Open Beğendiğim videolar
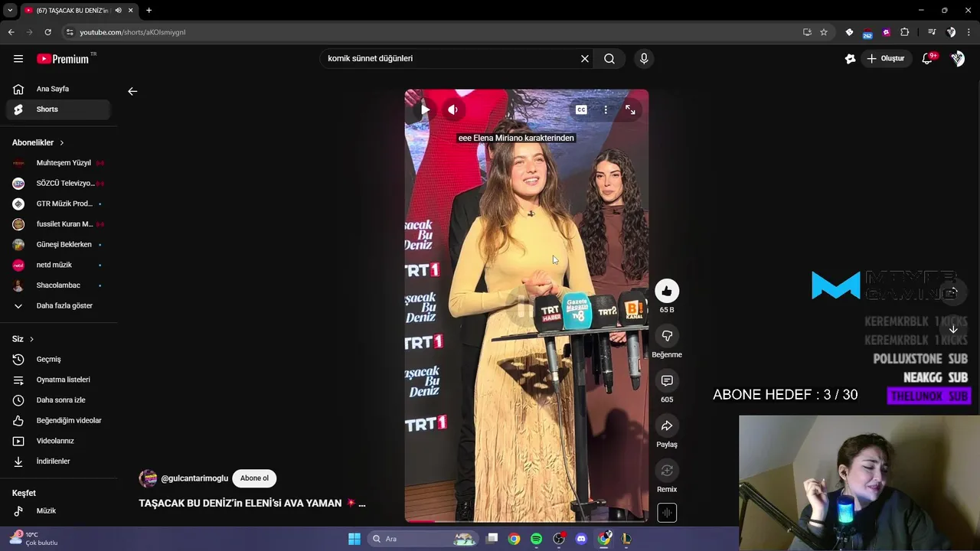 point(58,420)
